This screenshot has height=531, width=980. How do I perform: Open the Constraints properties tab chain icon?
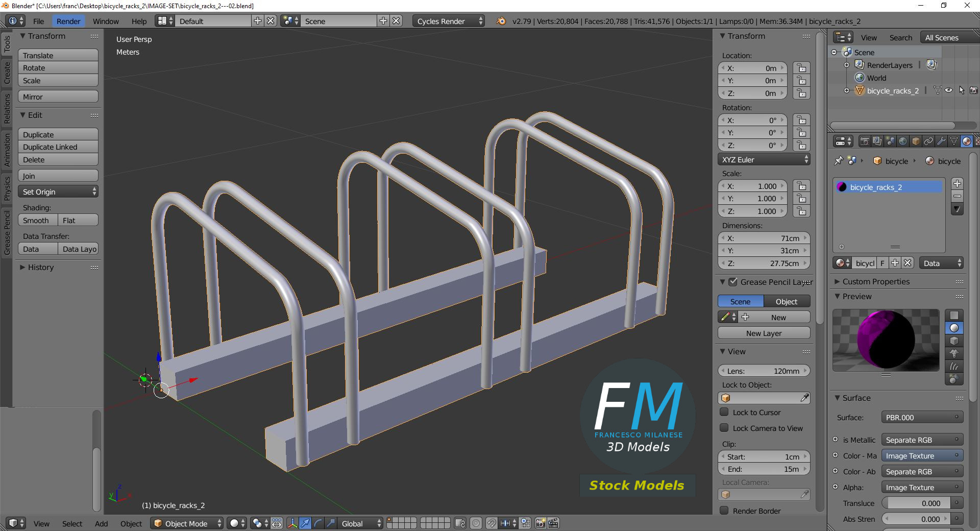928,141
